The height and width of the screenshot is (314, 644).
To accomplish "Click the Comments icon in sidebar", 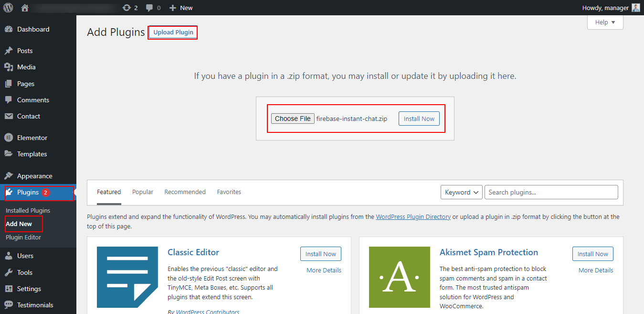I will [x=9, y=100].
